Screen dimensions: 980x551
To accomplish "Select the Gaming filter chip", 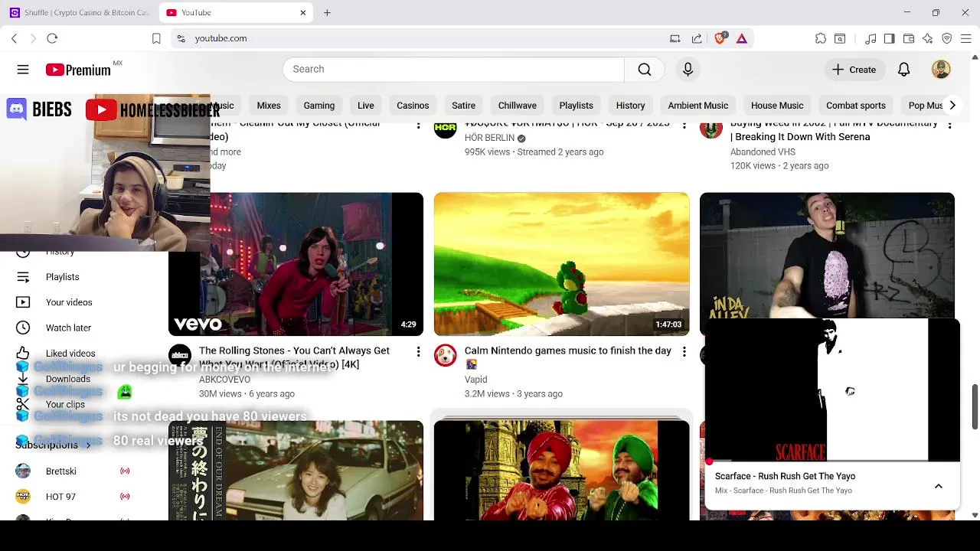I will point(318,106).
